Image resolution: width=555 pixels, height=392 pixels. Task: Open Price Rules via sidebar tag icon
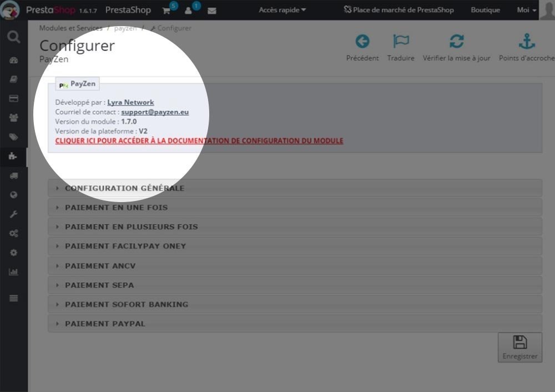14,137
